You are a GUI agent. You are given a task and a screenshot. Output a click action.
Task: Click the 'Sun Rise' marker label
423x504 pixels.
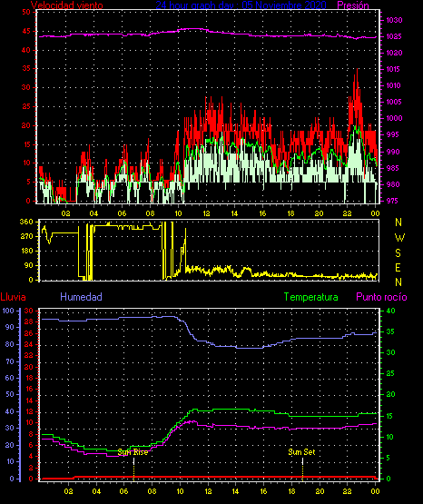point(133,452)
